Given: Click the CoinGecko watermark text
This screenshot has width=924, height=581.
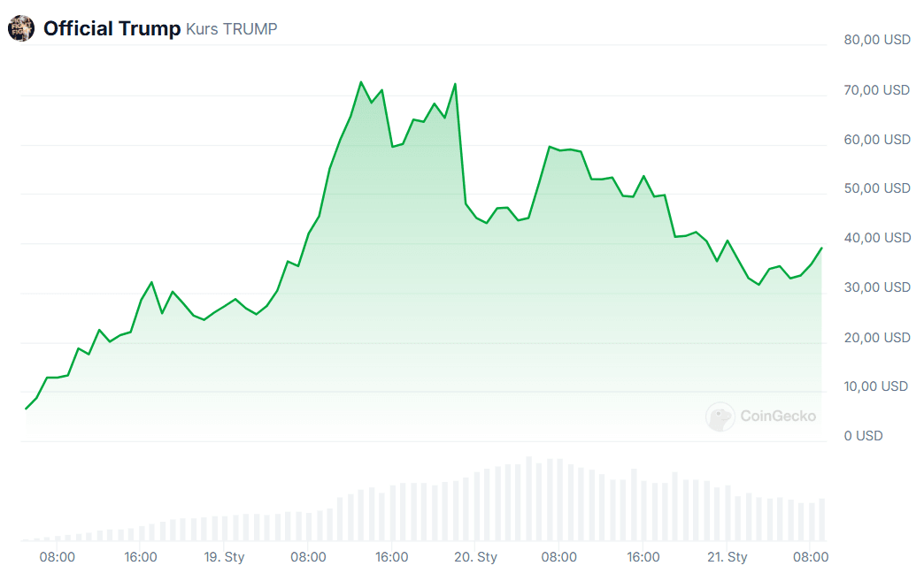Looking at the screenshot, I should (778, 416).
